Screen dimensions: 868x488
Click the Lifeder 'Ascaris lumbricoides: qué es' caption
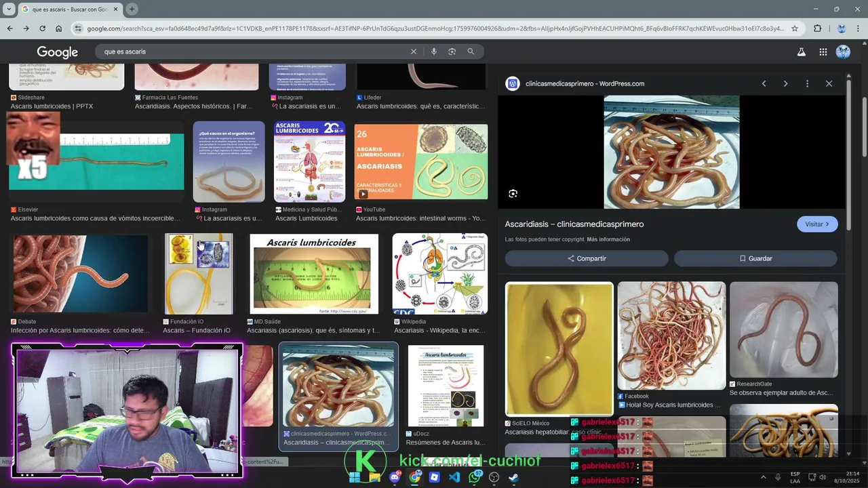click(420, 106)
